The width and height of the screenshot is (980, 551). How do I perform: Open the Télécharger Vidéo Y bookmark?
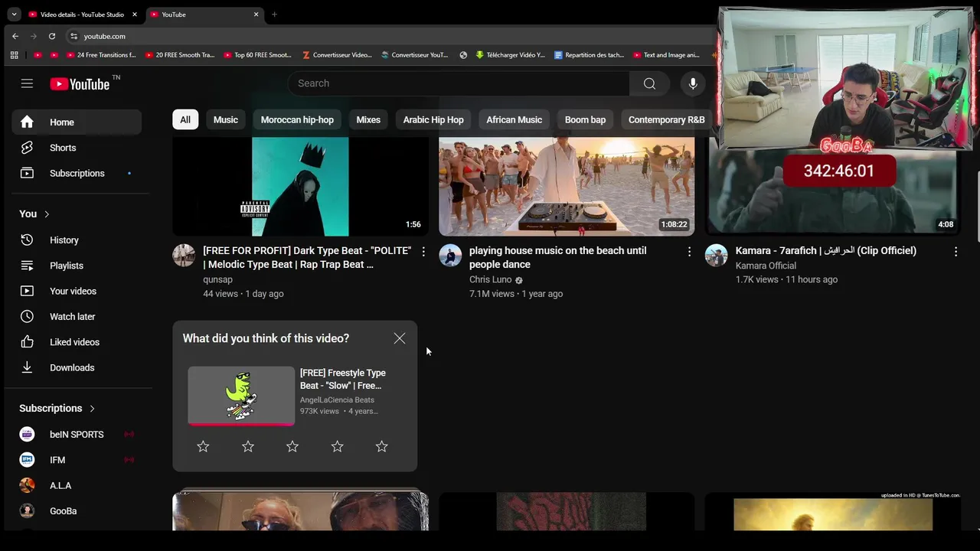[510, 55]
